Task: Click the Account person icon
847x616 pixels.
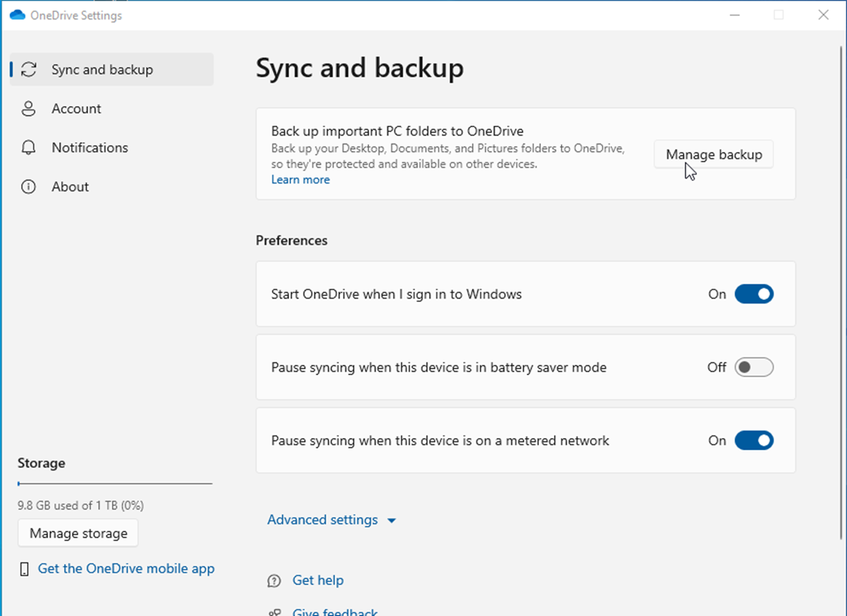Action: point(29,109)
